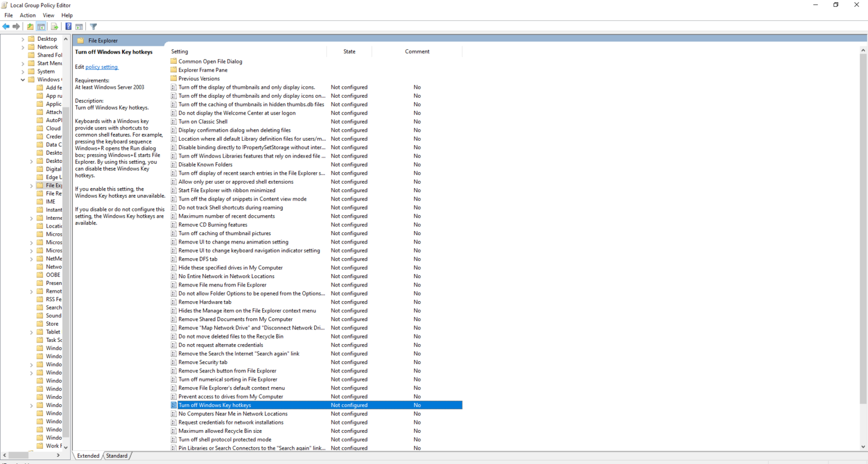The image size is (868, 464).
Task: Open the Action menu
Action: tap(27, 15)
